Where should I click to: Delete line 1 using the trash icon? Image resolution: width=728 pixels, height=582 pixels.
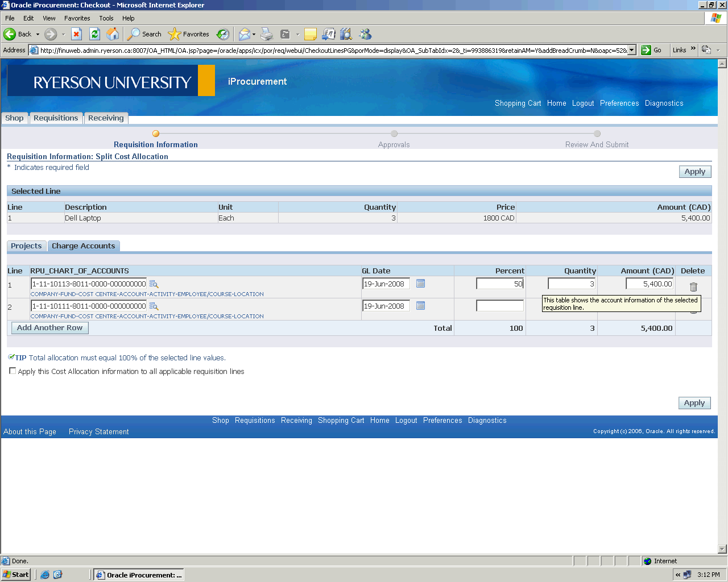tap(693, 287)
